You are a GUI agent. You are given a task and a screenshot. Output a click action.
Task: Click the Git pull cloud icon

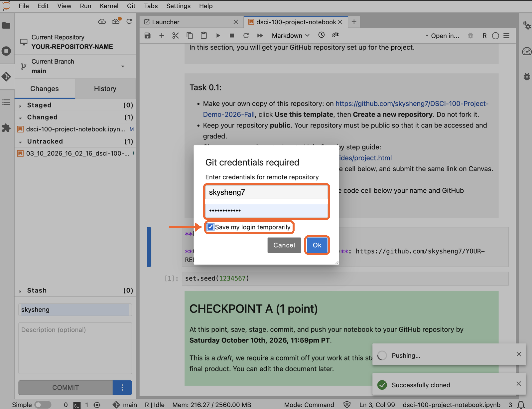point(102,22)
